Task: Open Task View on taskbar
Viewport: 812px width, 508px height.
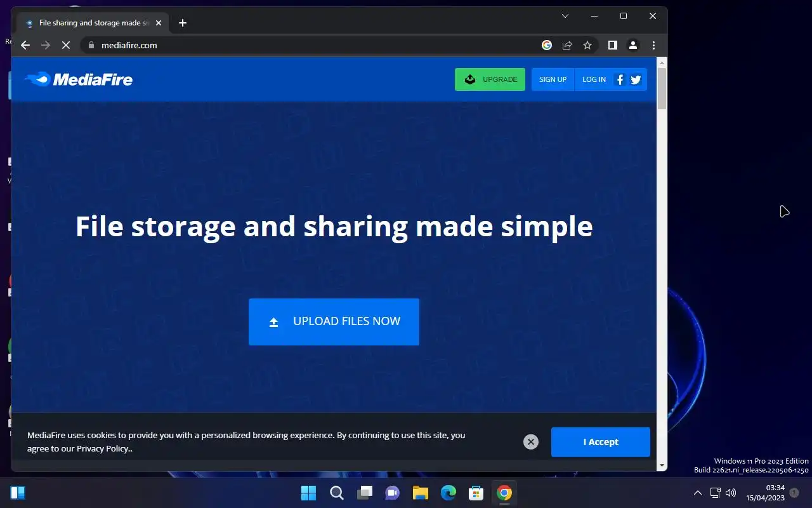Action: point(364,493)
